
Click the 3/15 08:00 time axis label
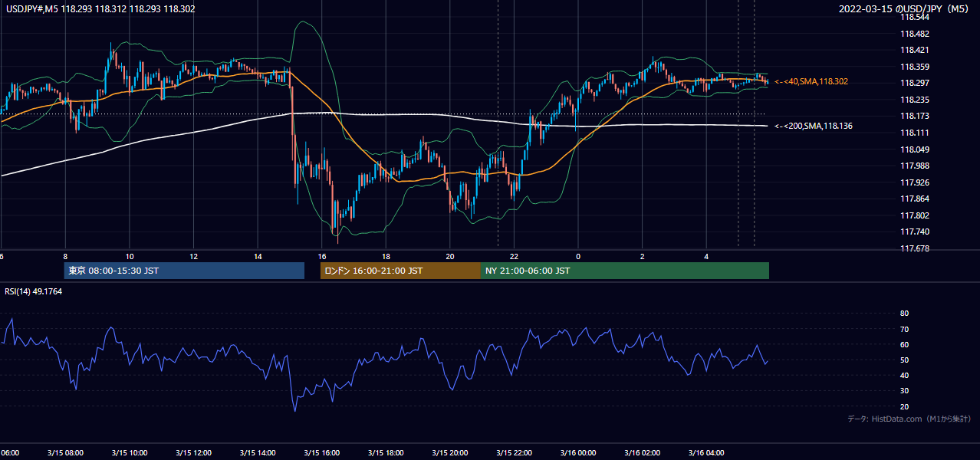click(65, 453)
